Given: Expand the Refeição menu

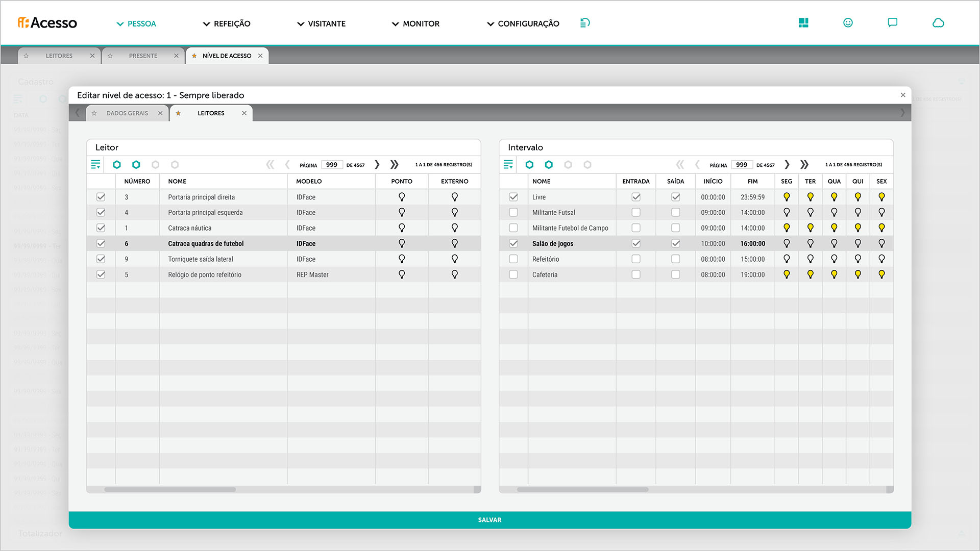Looking at the screenshot, I should click(x=227, y=23).
